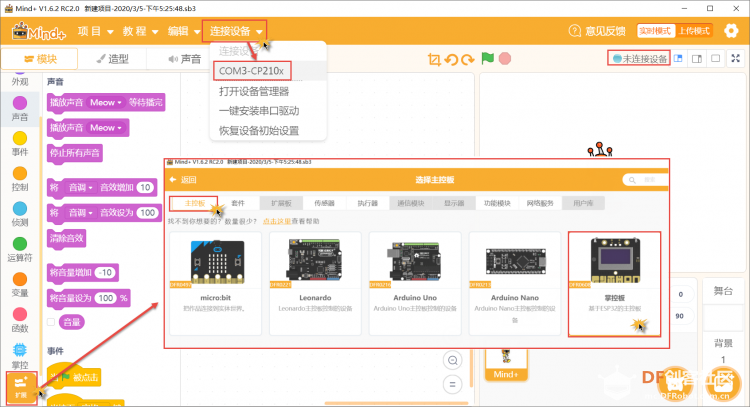Click value 100 in 音效设为 block

148,213
